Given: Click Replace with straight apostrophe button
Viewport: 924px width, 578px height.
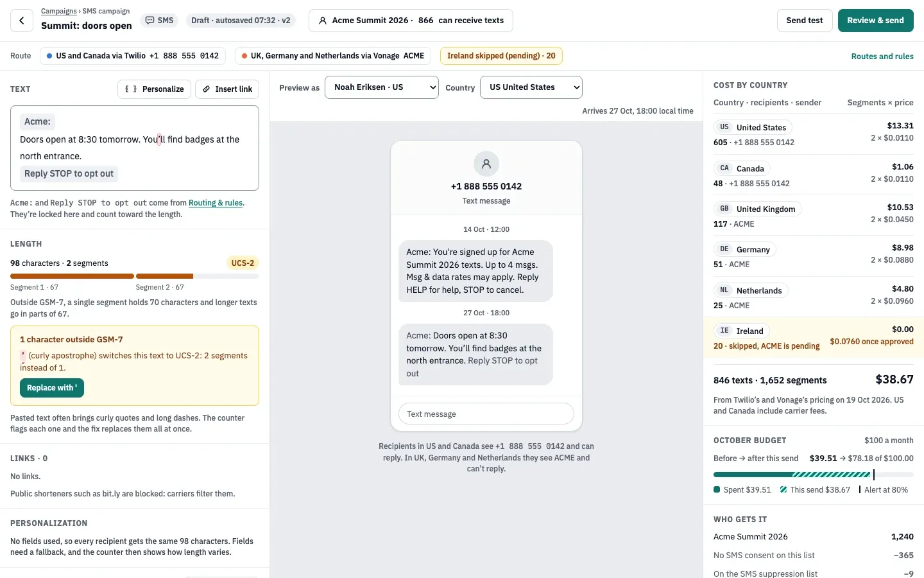Looking at the screenshot, I should (x=52, y=388).
